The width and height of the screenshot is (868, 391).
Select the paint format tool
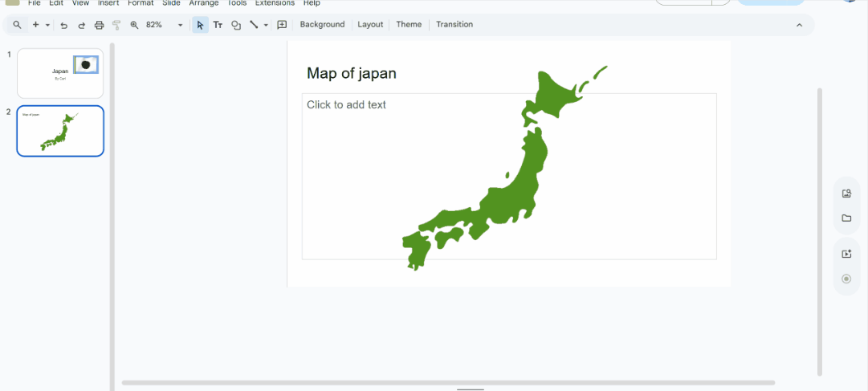[116, 25]
